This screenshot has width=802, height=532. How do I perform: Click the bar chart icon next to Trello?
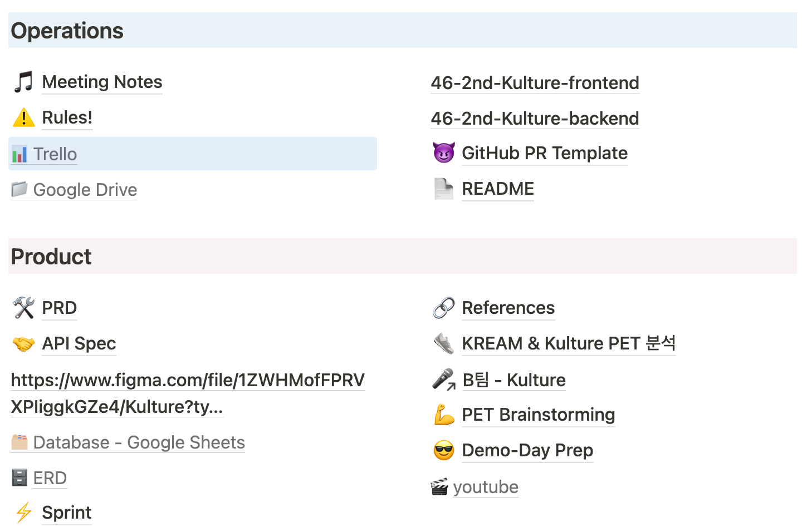[x=19, y=154]
